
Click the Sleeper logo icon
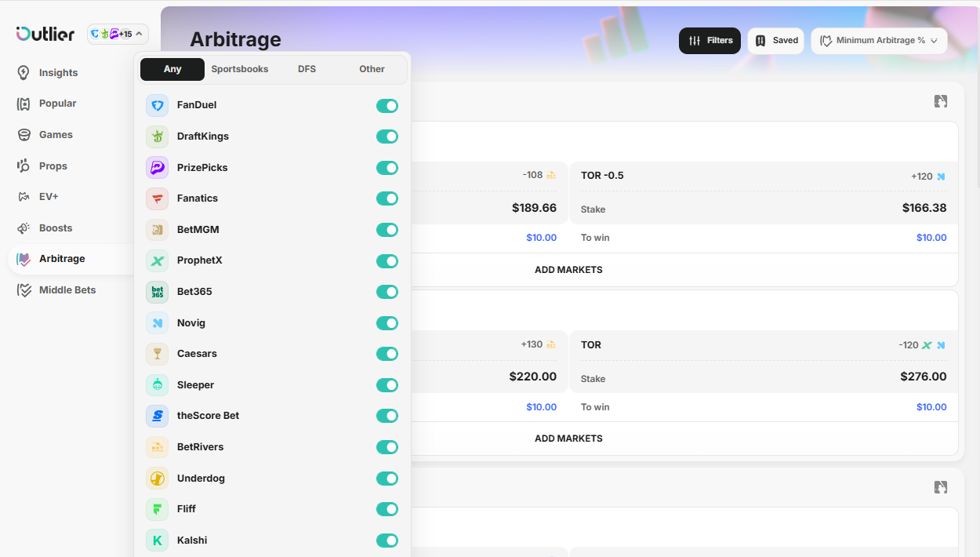click(158, 385)
